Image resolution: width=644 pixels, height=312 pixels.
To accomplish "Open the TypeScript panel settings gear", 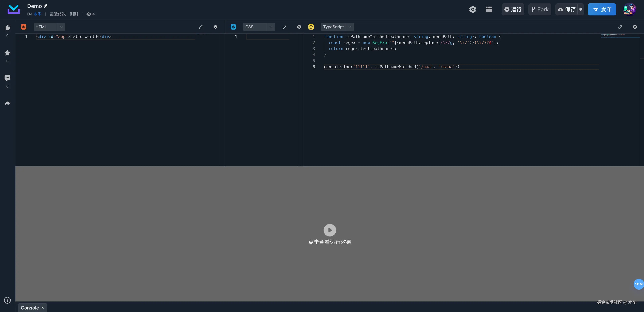I will click(635, 27).
